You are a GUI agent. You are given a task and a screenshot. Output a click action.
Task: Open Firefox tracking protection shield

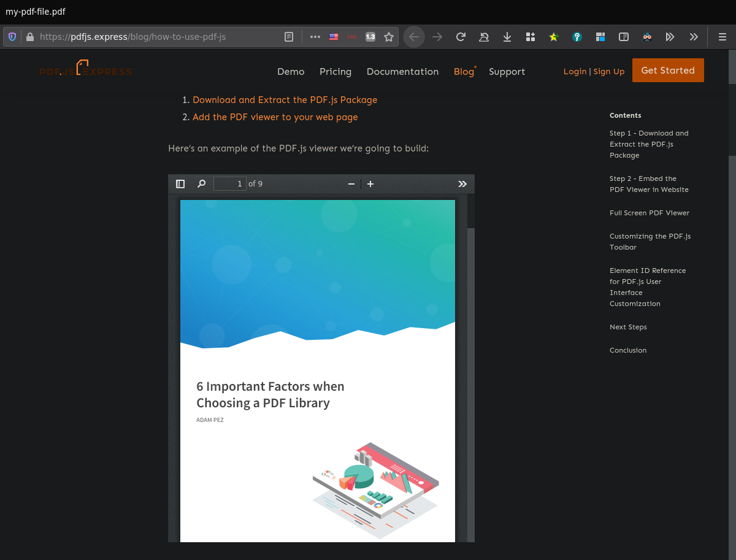12,37
